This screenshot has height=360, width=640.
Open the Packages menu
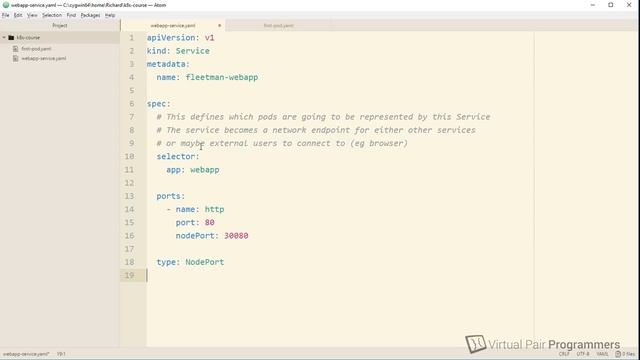pos(90,15)
